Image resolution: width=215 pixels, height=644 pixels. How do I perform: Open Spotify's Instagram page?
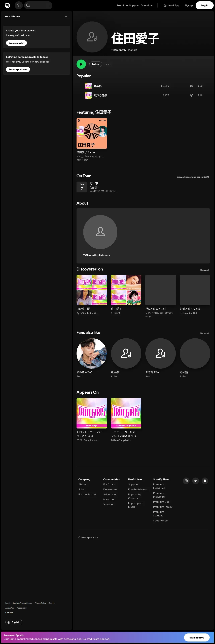click(186, 481)
